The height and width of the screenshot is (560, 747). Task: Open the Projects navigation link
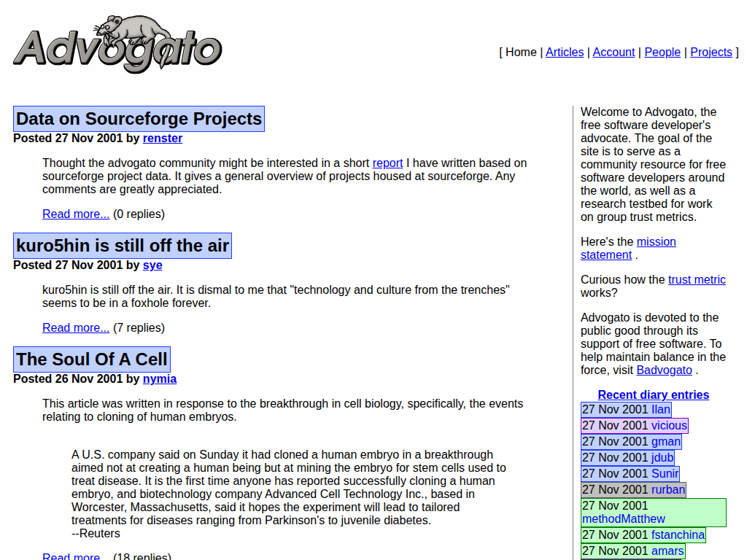(711, 52)
